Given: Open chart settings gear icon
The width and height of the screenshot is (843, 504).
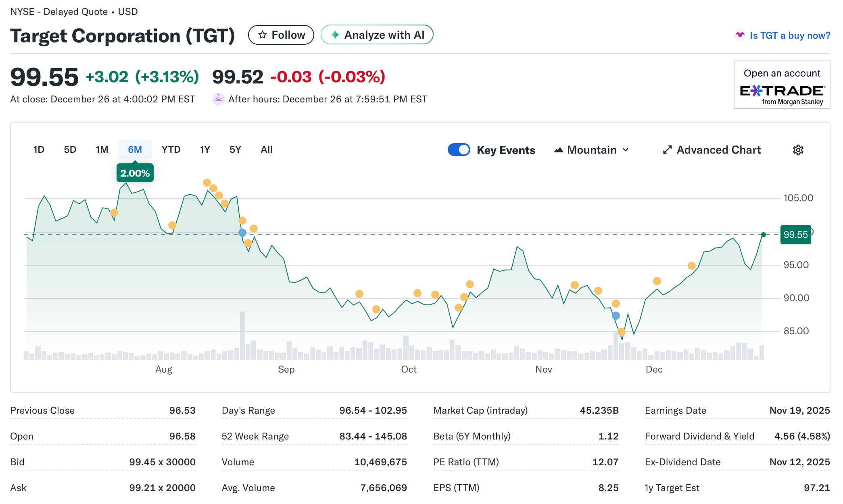Looking at the screenshot, I should 798,150.
